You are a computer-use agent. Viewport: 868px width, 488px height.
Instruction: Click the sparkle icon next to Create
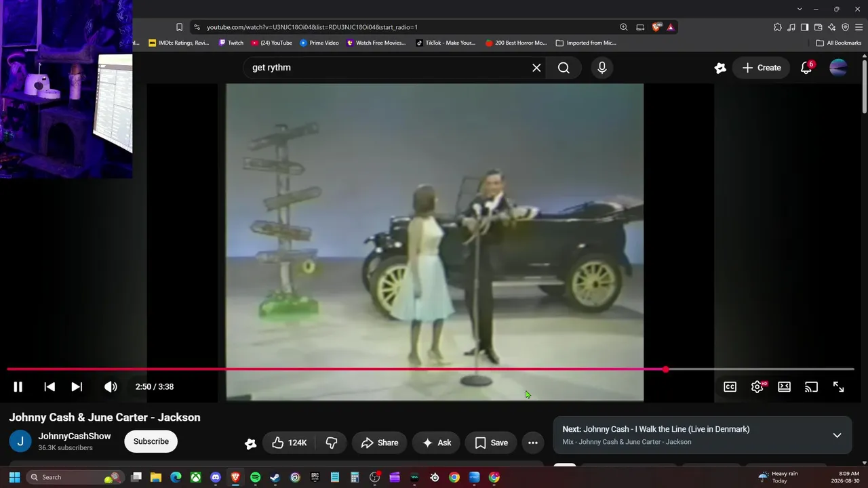point(720,68)
